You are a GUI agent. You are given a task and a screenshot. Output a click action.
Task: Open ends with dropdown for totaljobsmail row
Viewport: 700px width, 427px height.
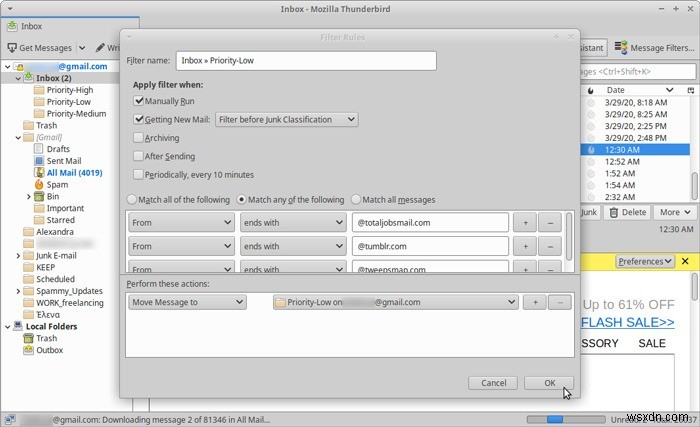click(293, 222)
